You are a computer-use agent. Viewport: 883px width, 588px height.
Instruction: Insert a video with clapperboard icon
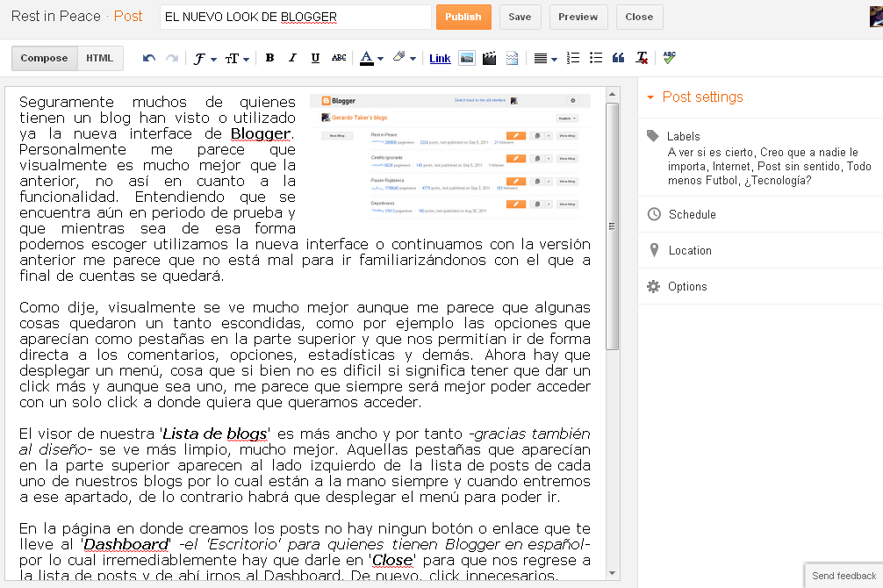pyautogui.click(x=490, y=58)
